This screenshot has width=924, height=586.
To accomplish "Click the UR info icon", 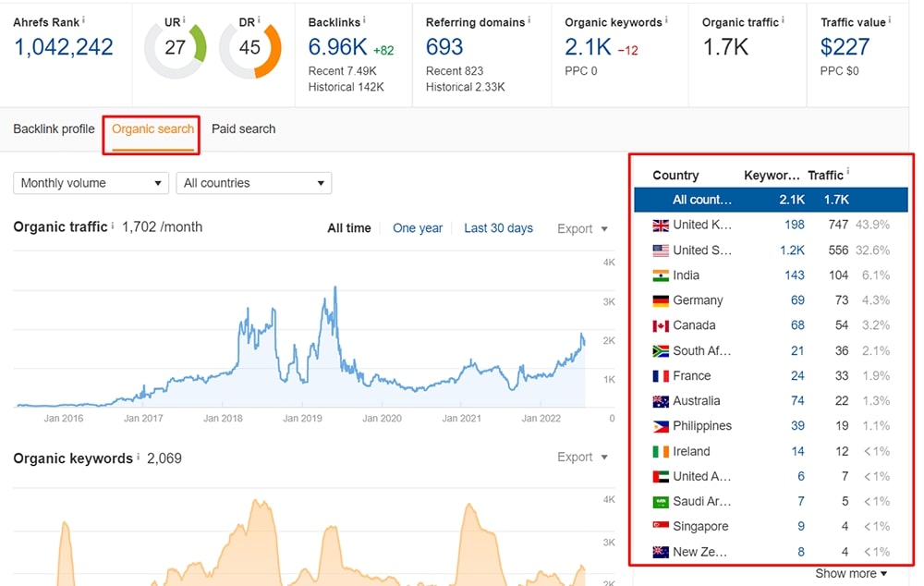I will tap(185, 20).
